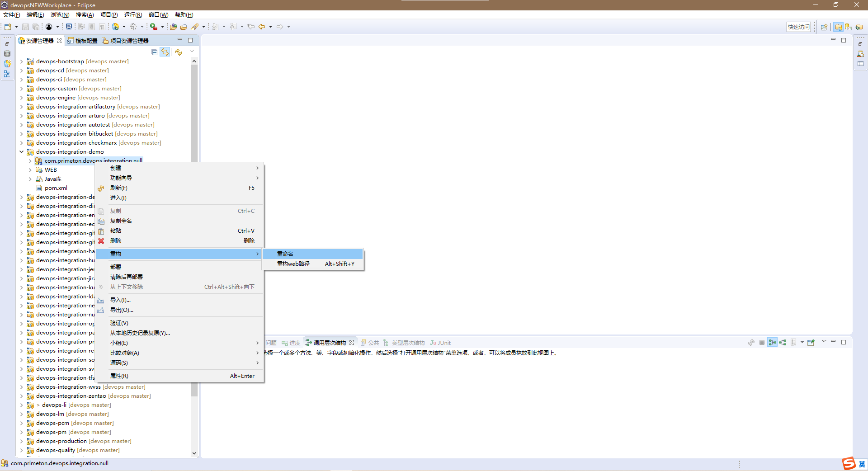Click the pin call hierarchy view icon
Screen dimensions: 868x471
tap(811, 343)
